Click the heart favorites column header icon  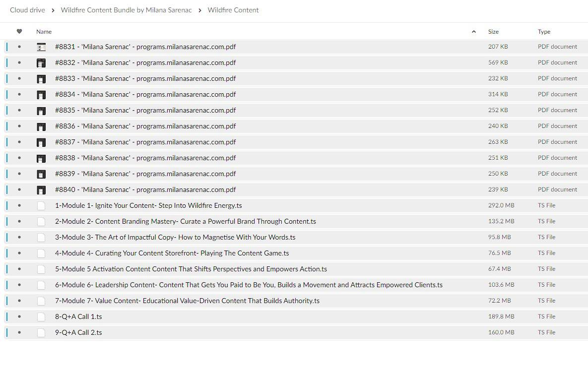point(19,31)
